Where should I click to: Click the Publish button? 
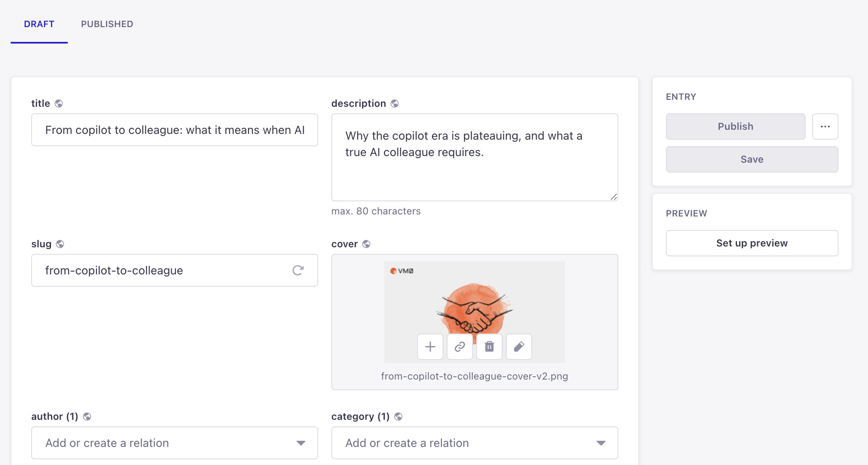[x=735, y=127]
